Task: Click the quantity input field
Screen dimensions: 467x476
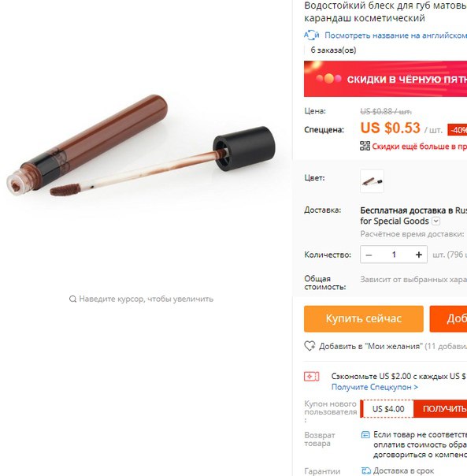Action: (x=395, y=255)
